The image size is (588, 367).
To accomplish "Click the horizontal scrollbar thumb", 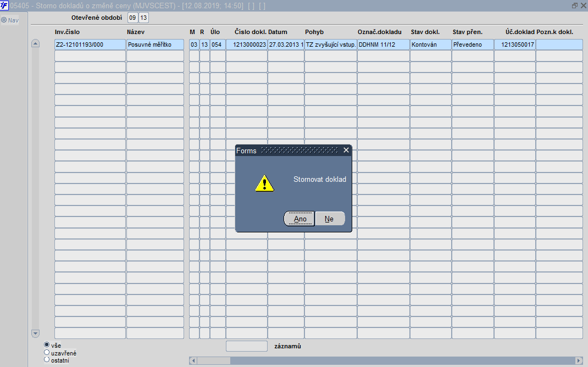I will click(x=214, y=360).
